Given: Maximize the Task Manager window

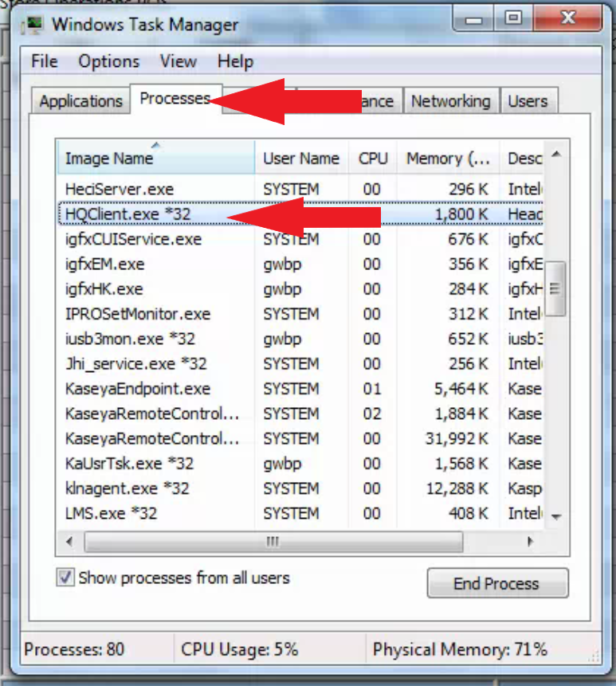Looking at the screenshot, I should (x=513, y=18).
